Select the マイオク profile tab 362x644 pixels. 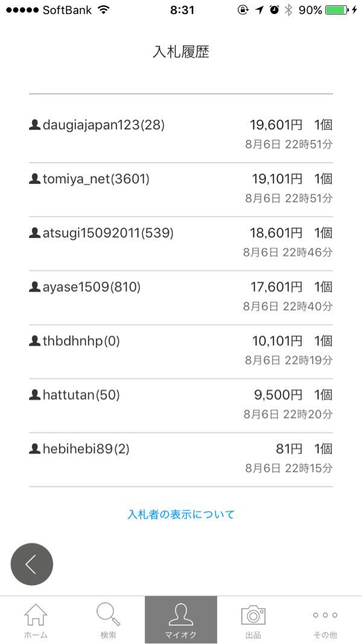(180, 620)
